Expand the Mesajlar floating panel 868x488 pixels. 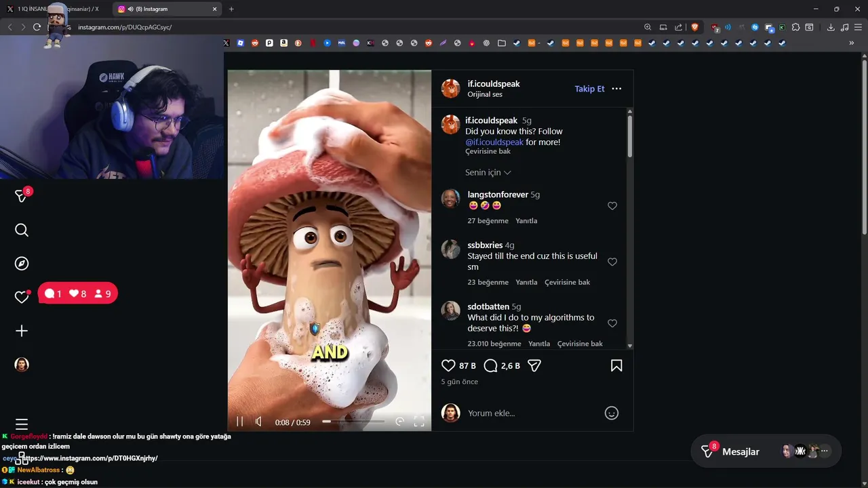point(766,451)
